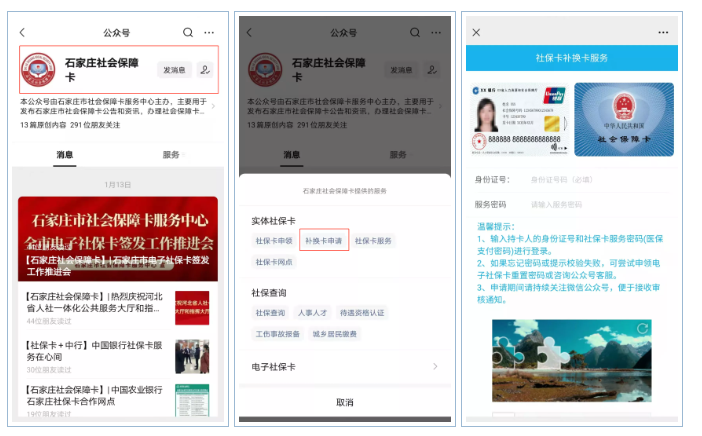Image resolution: width=702 pixels, height=436 pixels.
Task: Refresh the puzzle captcha image
Action: coord(643,329)
